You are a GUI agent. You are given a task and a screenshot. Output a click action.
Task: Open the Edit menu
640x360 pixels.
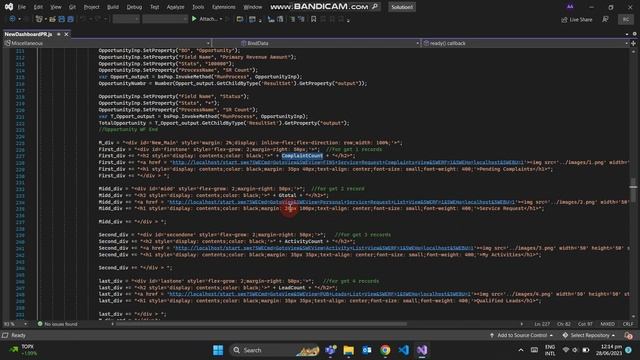(38, 7)
